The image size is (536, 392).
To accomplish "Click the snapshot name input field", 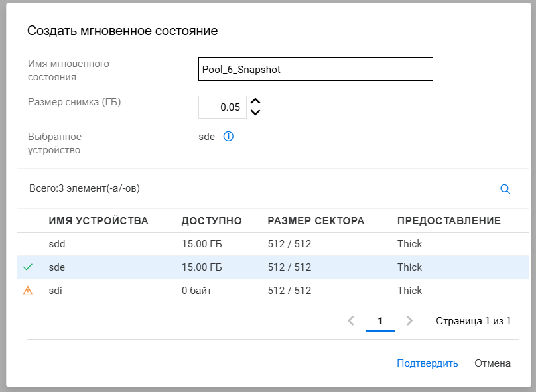I will 315,69.
